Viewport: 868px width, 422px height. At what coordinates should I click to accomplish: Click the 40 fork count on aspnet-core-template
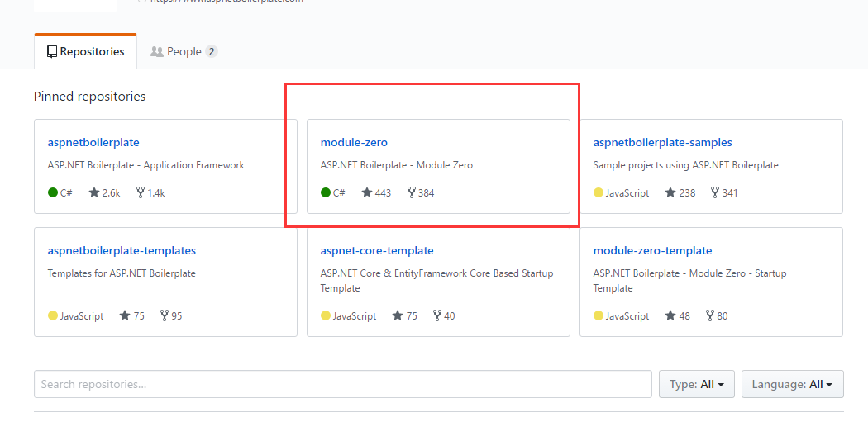(450, 316)
